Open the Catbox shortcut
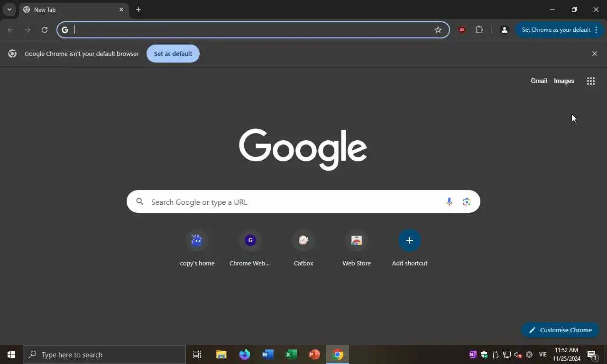This screenshot has height=364, width=607. (x=303, y=248)
